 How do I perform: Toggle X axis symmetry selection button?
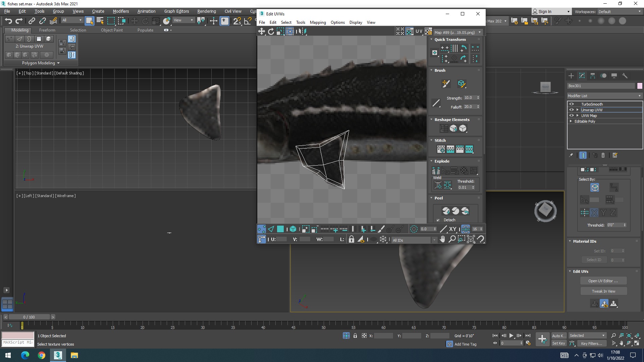[594, 213]
